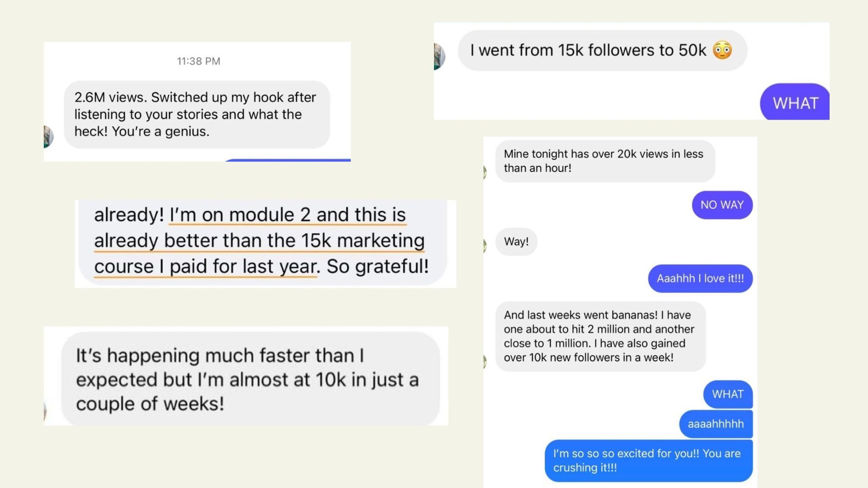Image resolution: width=868 pixels, height=488 pixels.
Task: Click the "2.6M views" message bubble
Action: [x=197, y=114]
